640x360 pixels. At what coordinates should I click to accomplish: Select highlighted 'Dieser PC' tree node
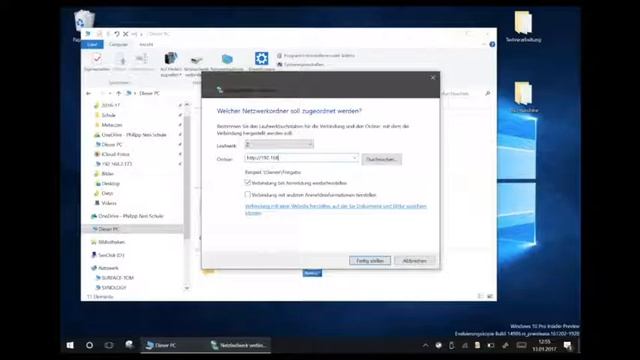click(x=132, y=229)
